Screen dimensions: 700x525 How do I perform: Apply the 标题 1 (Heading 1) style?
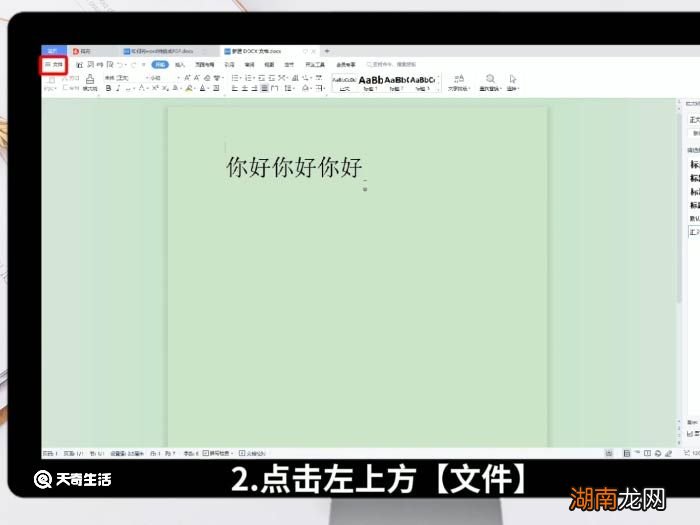pos(371,83)
